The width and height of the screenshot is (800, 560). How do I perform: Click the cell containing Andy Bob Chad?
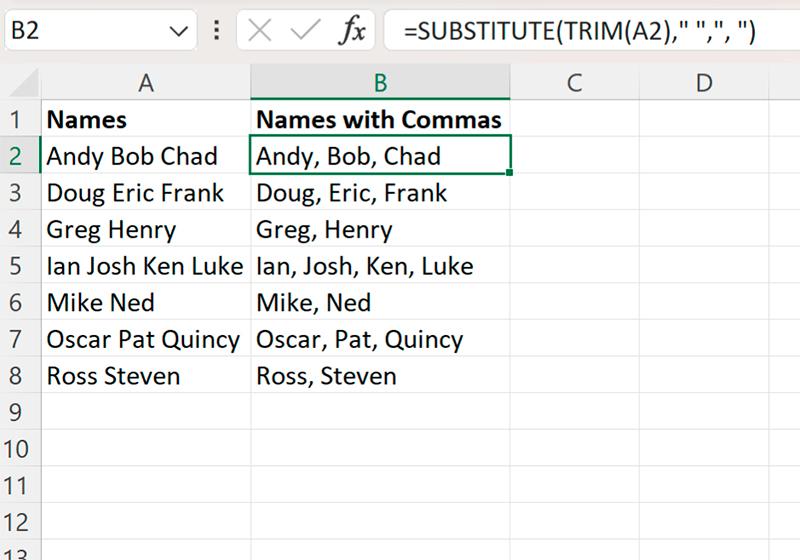[146, 156]
